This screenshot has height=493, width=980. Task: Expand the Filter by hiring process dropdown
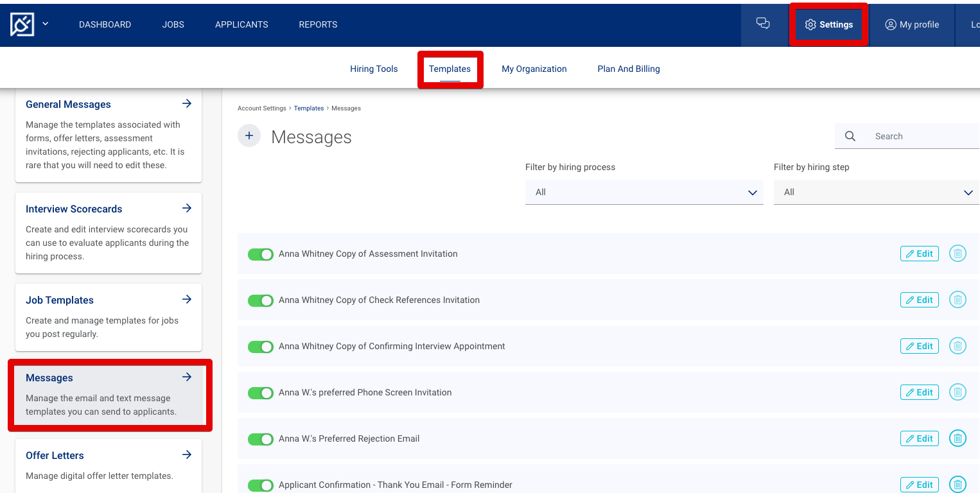644,193
